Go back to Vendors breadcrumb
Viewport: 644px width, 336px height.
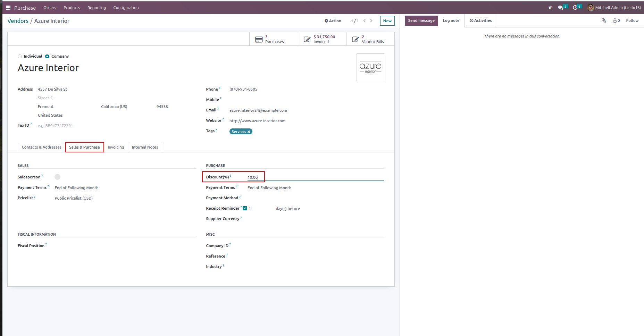click(18, 21)
